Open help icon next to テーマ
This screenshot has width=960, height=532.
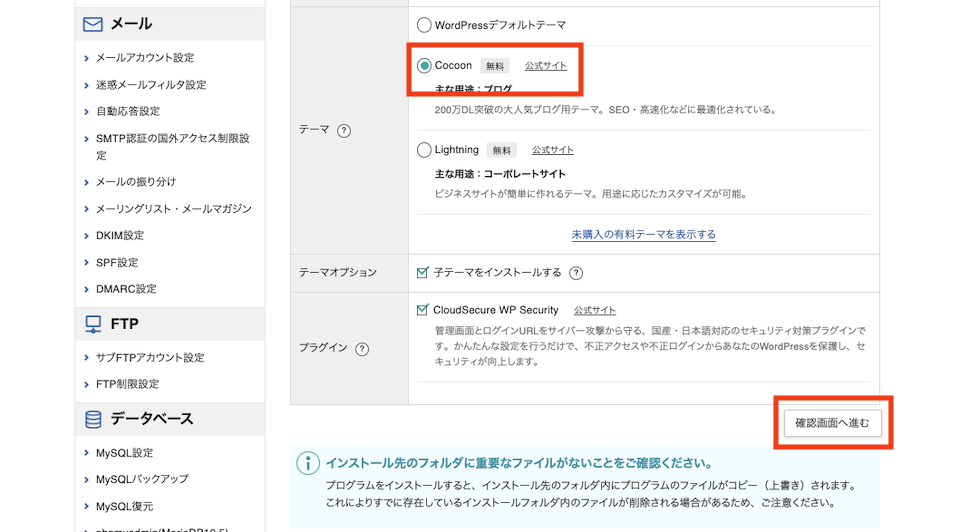[x=344, y=130]
